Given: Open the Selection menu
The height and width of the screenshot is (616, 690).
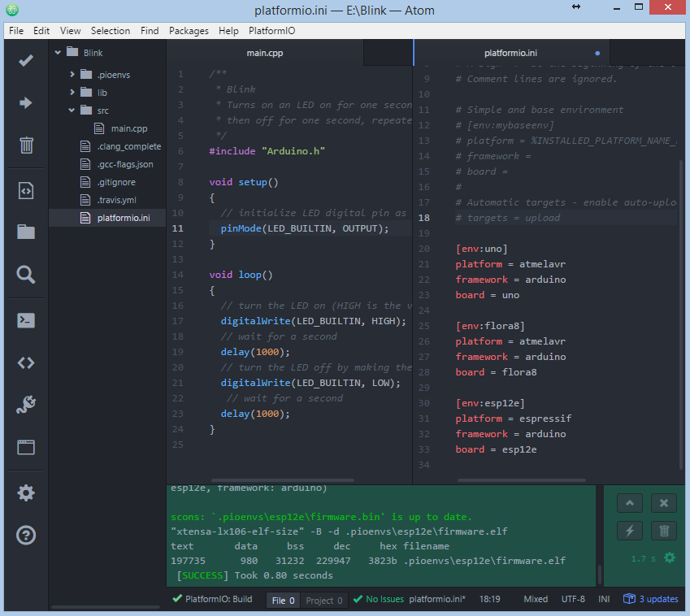Looking at the screenshot, I should (111, 31).
